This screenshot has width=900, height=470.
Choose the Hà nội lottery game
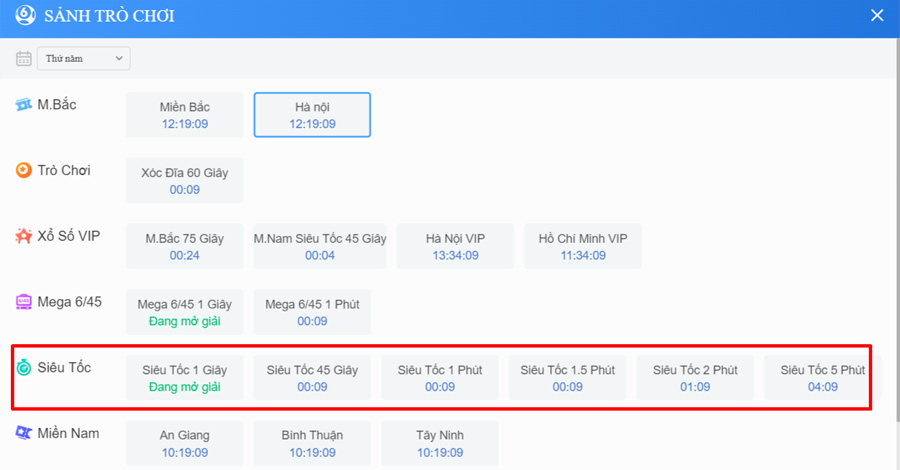coord(312,115)
